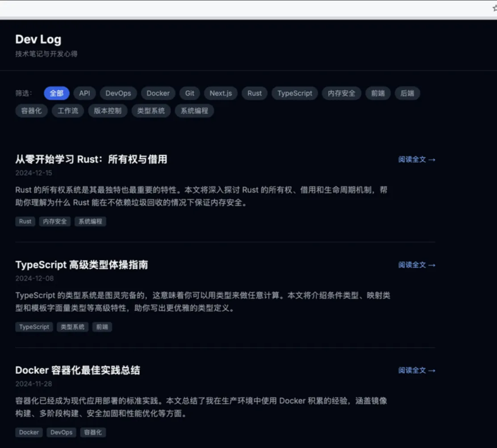Open the Rust 所有权与借用 article title
The image size is (497, 448).
pyautogui.click(x=91, y=159)
